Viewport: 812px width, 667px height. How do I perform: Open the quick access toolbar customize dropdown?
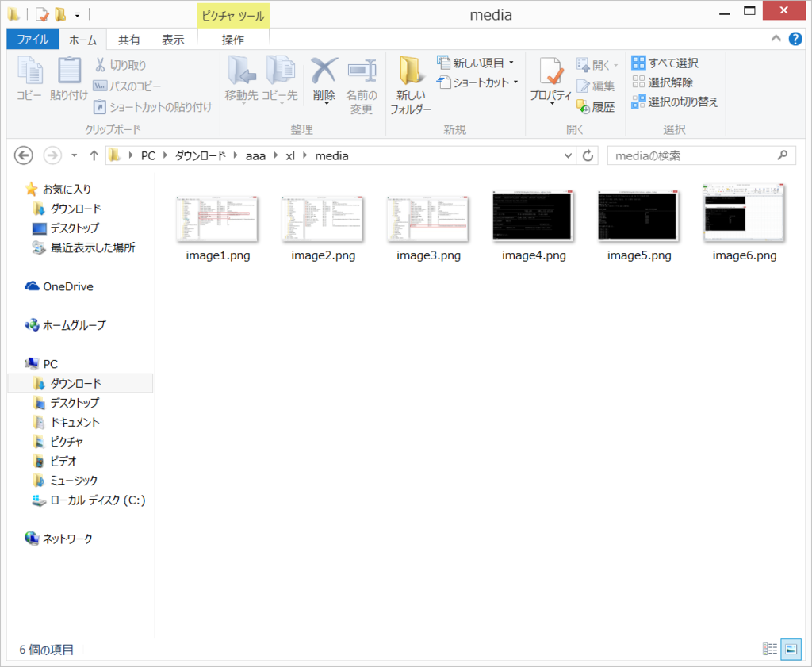[x=77, y=15]
